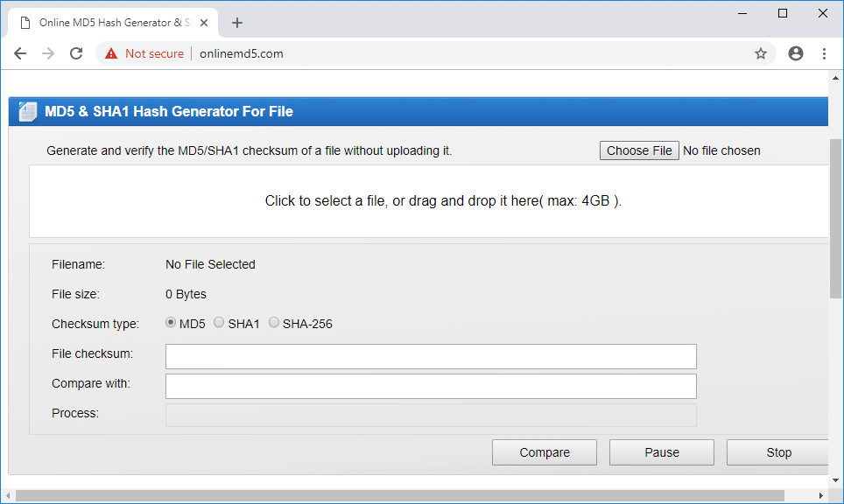
Task: Click the browser back arrow
Action: point(20,53)
